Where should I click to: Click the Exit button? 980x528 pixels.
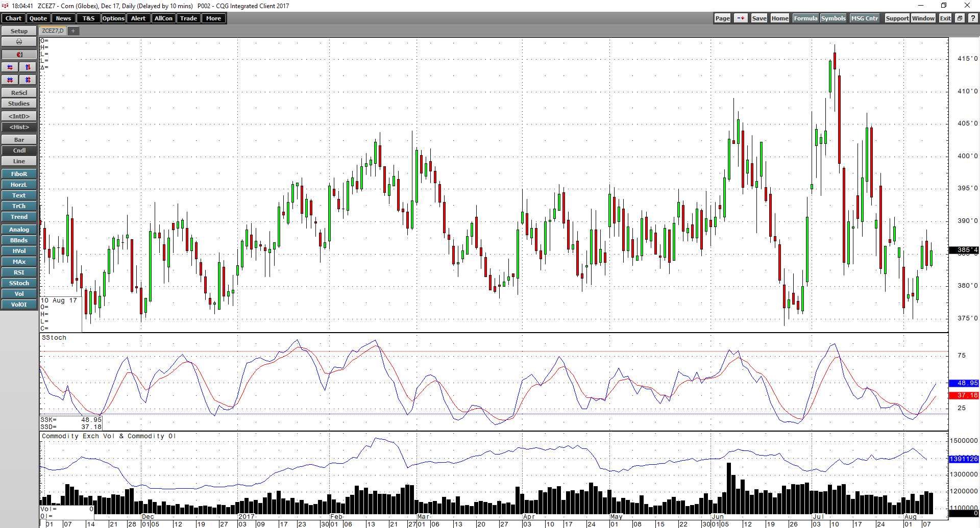coord(945,18)
